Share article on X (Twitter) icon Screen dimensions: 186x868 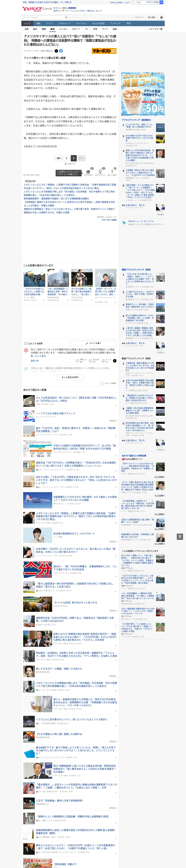click(x=56, y=51)
